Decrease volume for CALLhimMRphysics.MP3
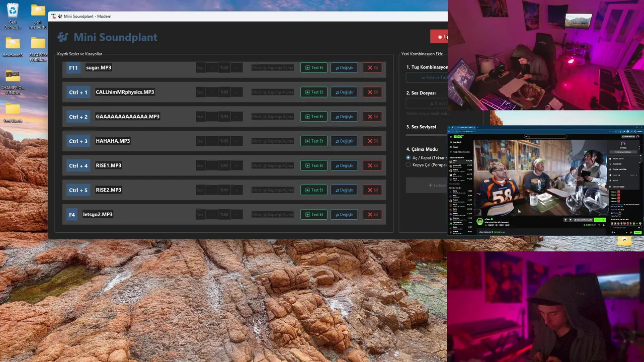 [x=212, y=92]
